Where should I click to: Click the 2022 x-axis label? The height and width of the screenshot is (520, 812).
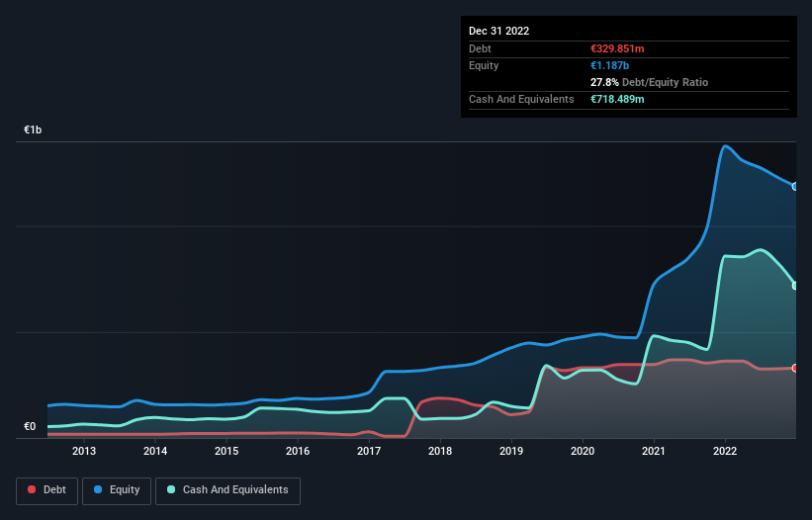click(x=725, y=451)
